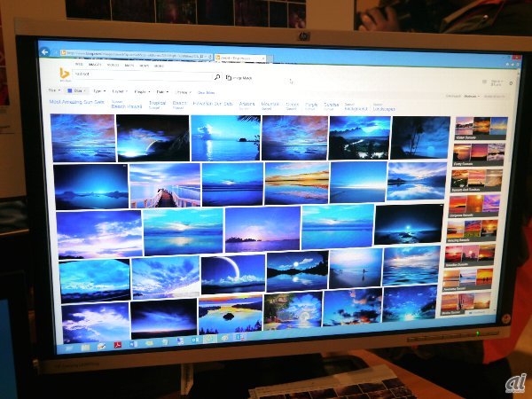The image size is (532, 399).
Task: Expand the Date filter dropdown
Action: point(162,92)
